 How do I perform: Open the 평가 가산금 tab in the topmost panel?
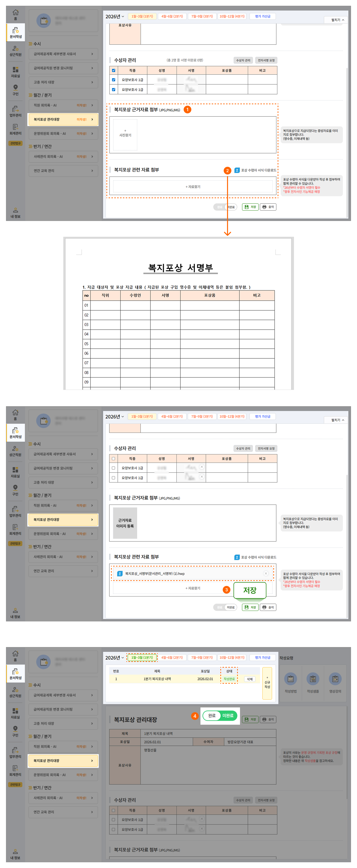point(262,16)
